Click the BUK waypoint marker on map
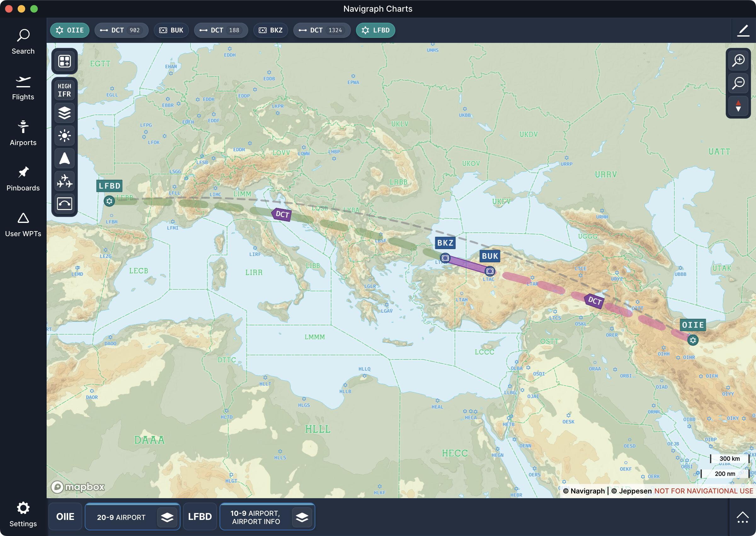 click(x=490, y=271)
